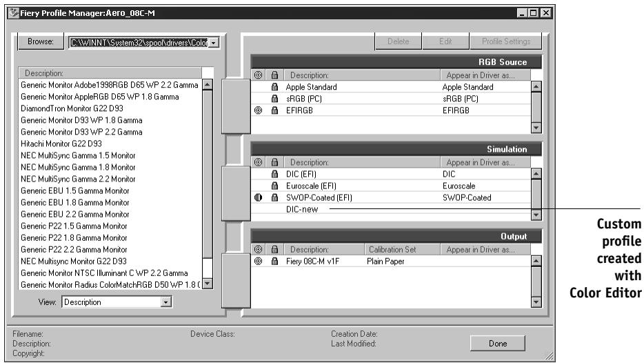644x363 pixels.
Task: Click lock icon beside Apple Standard
Action: click(x=274, y=87)
